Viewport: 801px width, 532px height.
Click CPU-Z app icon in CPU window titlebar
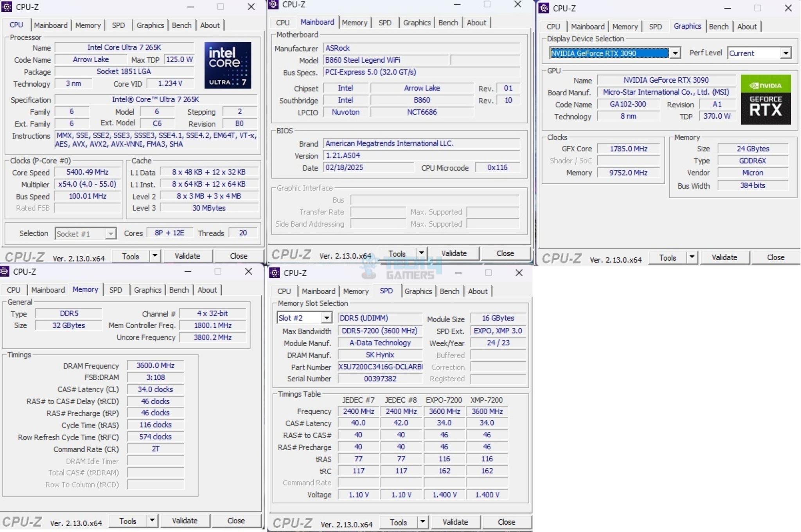(x=7, y=7)
